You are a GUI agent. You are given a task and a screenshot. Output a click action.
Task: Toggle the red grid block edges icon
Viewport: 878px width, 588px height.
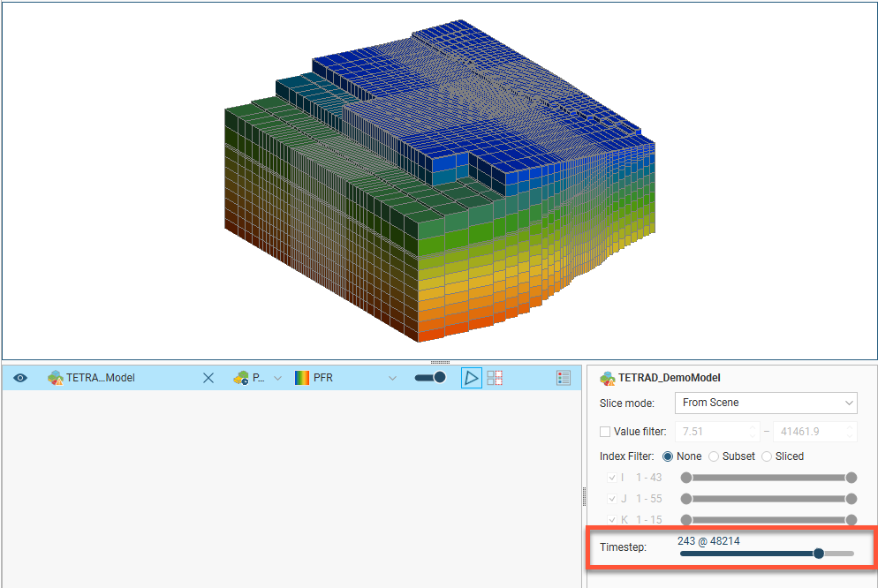[495, 378]
